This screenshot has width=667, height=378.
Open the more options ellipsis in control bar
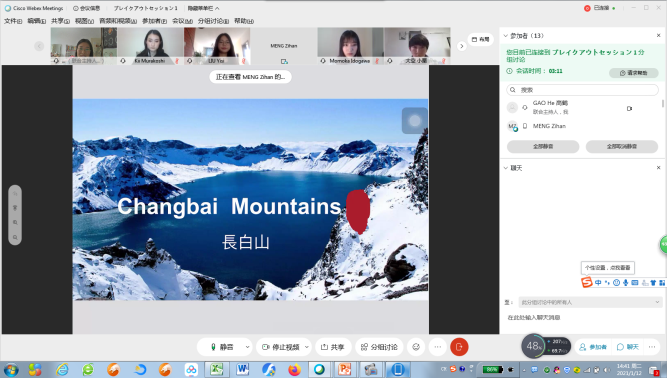tap(438, 347)
